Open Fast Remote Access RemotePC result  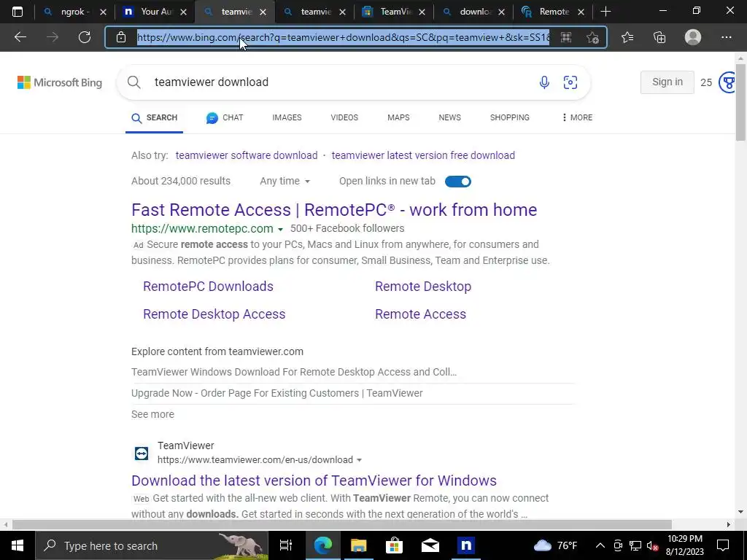pyautogui.click(x=334, y=210)
